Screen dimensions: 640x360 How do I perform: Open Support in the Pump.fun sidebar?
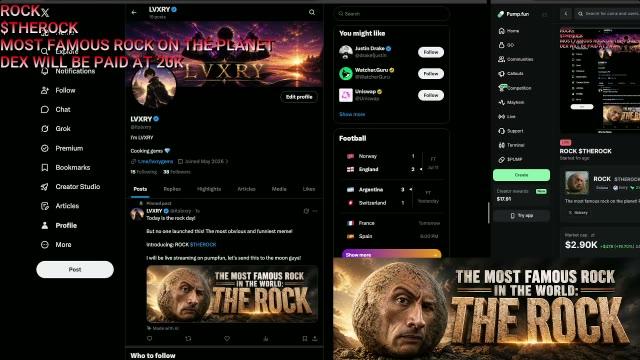[511, 131]
